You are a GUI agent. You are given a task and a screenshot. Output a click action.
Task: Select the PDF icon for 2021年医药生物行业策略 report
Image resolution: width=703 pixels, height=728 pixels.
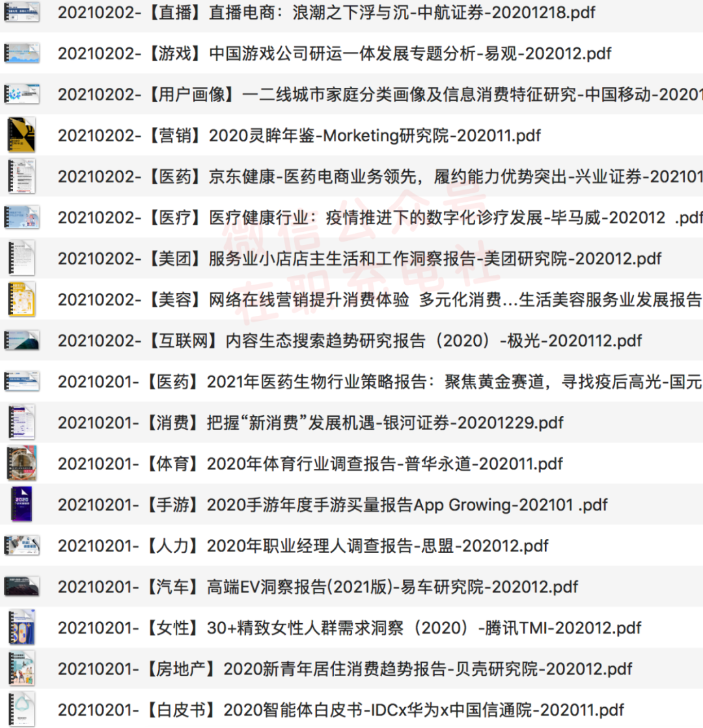click(x=21, y=381)
